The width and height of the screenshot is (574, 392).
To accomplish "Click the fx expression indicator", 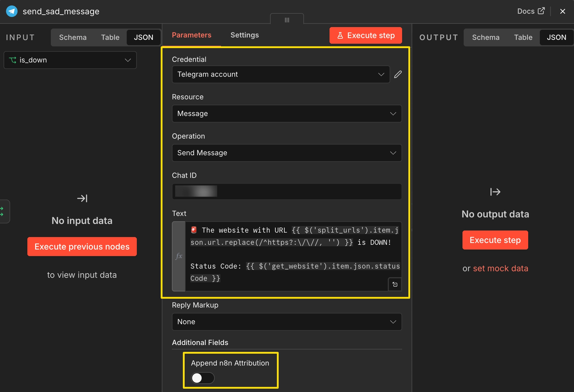I will click(x=179, y=256).
